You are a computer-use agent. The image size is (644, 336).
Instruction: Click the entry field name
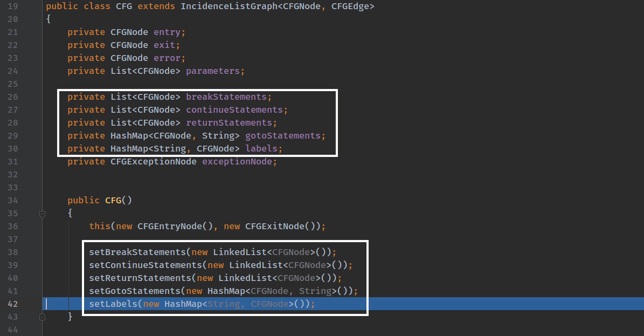click(167, 32)
